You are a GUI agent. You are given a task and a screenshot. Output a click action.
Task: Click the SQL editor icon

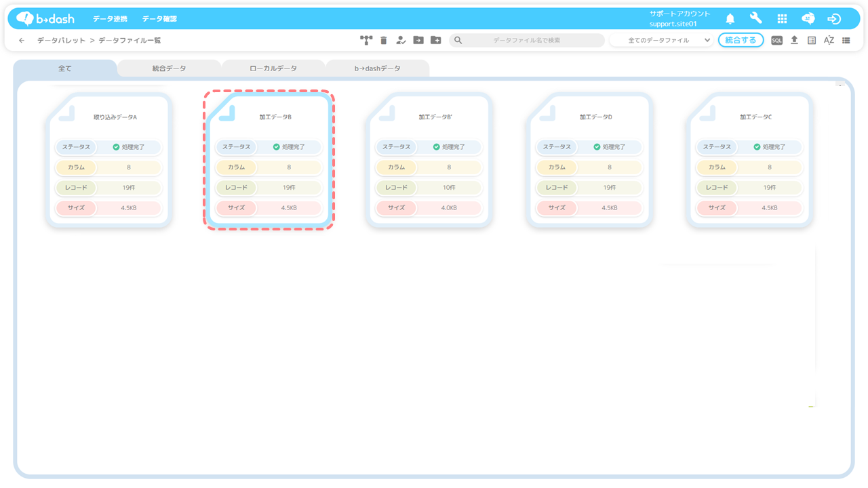777,41
